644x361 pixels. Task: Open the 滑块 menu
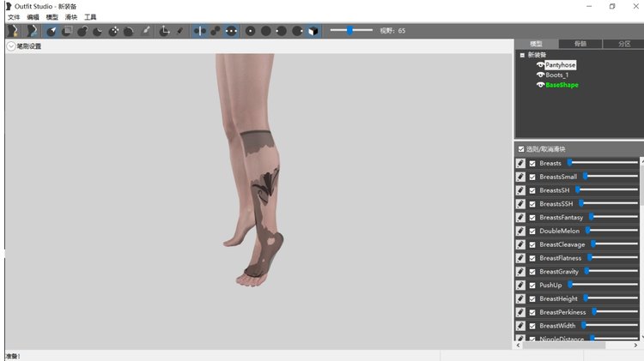click(x=71, y=17)
